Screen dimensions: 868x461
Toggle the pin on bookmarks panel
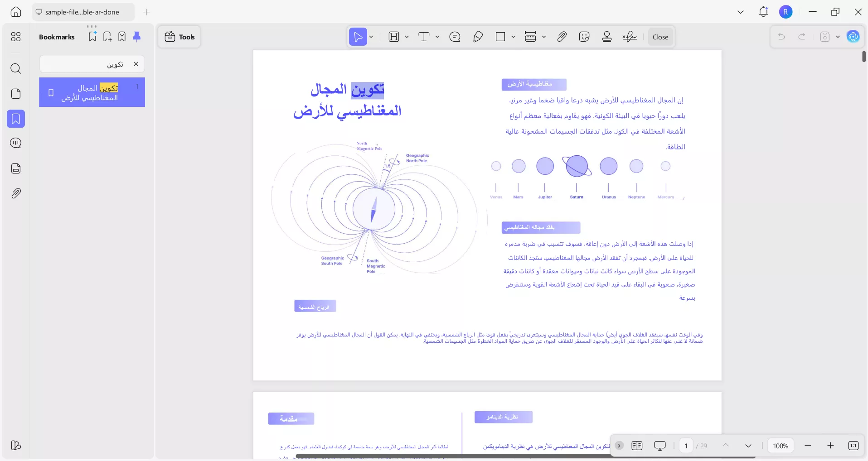[137, 37]
